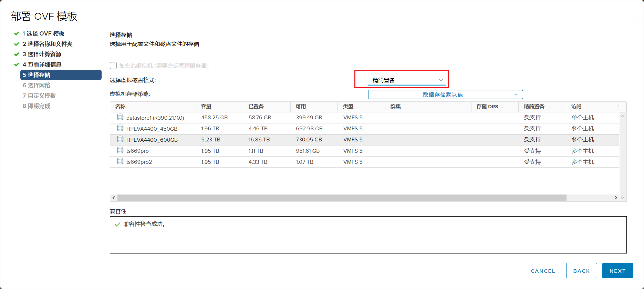Image resolution: width=644 pixels, height=289 pixels.
Task: Open the VM storage policy dropdown
Action: [x=445, y=94]
